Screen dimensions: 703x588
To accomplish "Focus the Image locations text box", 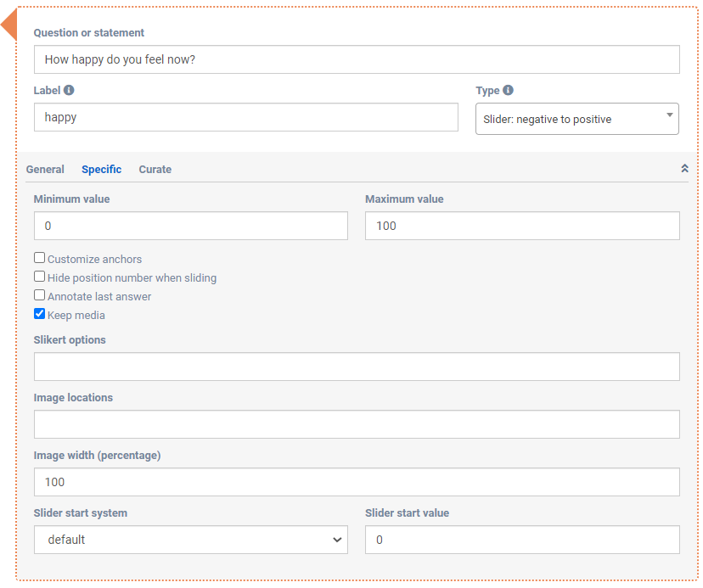I will point(357,424).
